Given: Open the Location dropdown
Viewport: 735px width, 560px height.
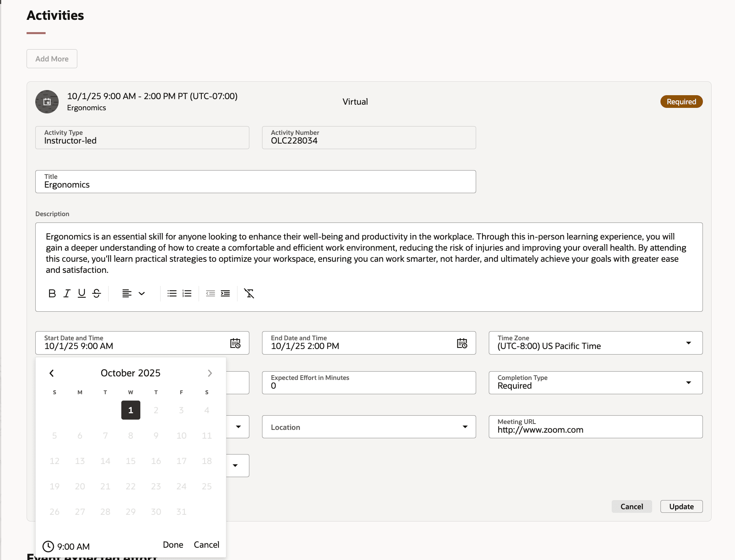Looking at the screenshot, I should (x=465, y=427).
